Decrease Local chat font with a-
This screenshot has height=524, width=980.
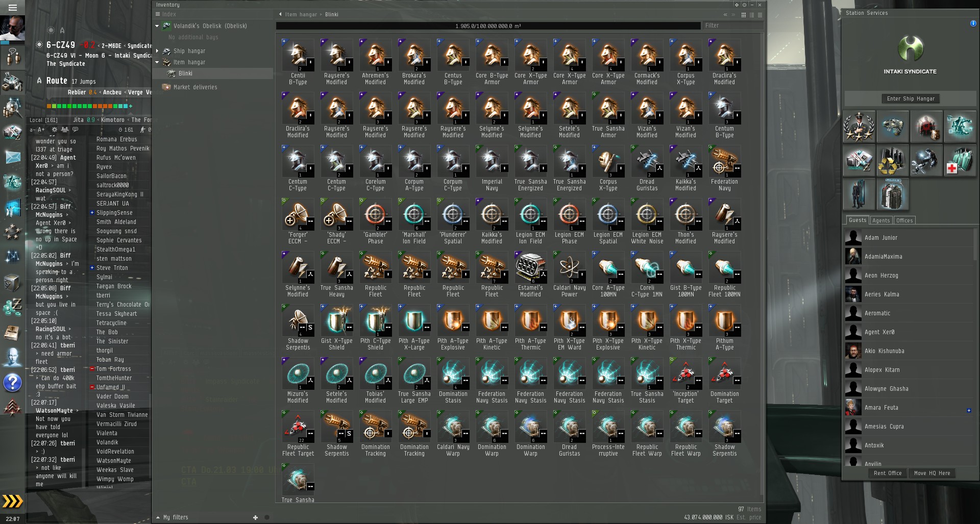(x=33, y=130)
